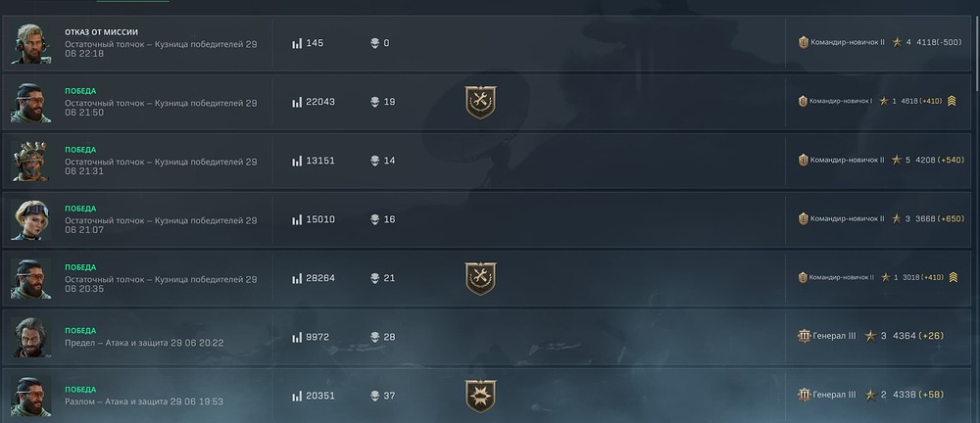Open the Разлом – Атака и защита 19:53 match

pyautogui.click(x=490, y=396)
